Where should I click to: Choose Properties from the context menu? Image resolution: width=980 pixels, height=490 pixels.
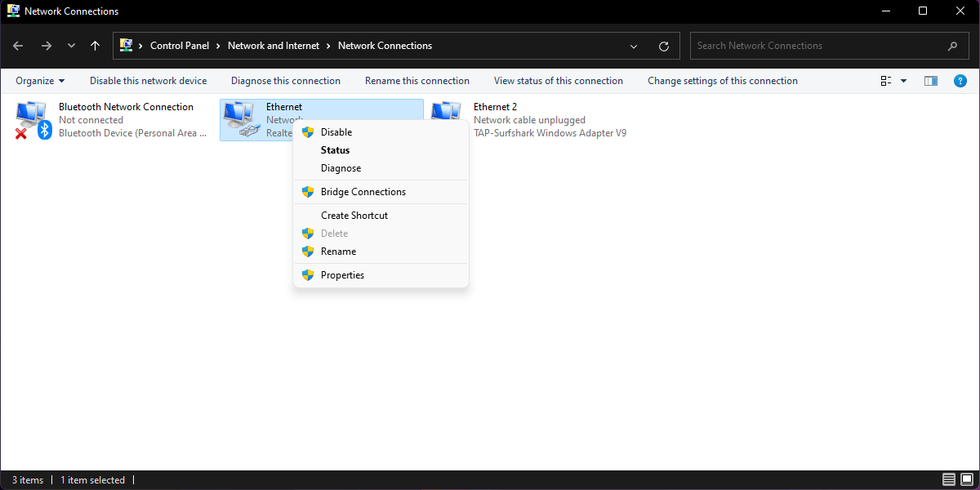342,275
